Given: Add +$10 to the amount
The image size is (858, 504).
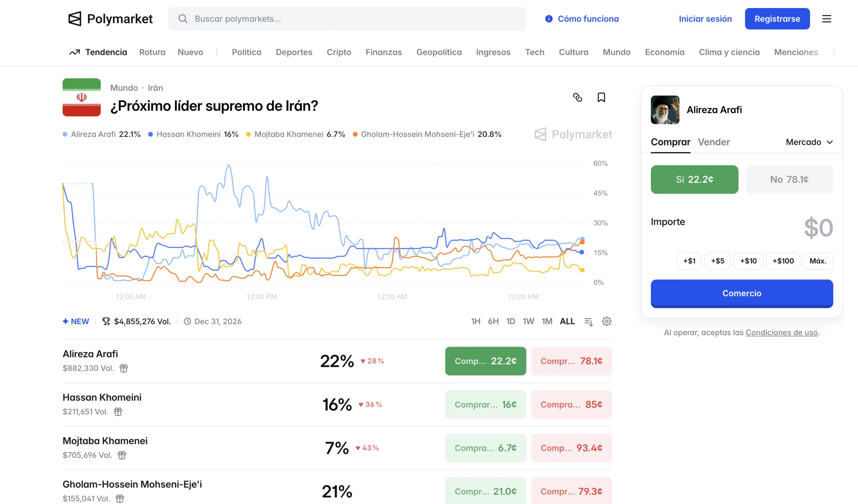Looking at the screenshot, I should 748,261.
